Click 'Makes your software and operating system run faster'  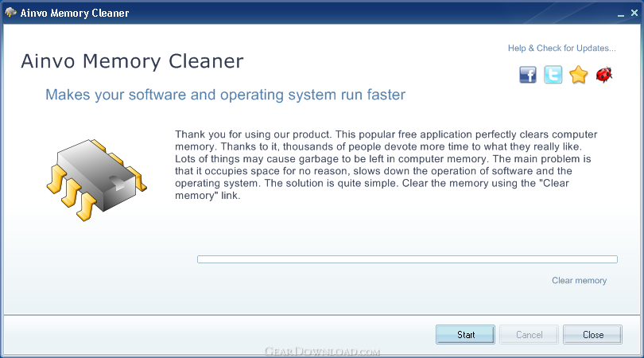225,95
